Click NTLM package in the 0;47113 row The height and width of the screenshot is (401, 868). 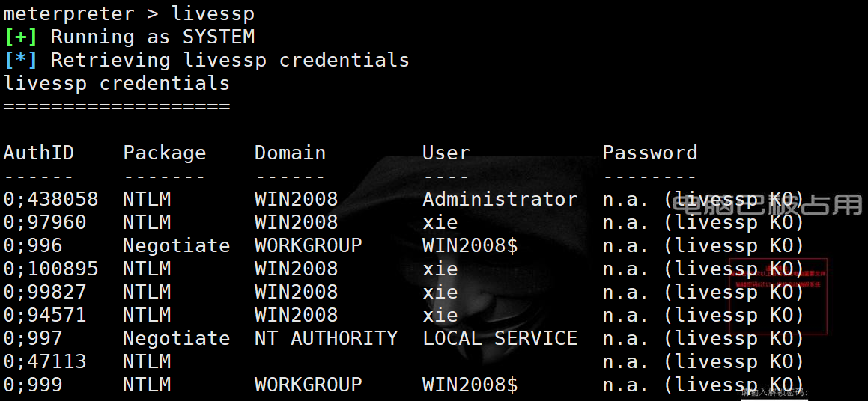click(147, 361)
